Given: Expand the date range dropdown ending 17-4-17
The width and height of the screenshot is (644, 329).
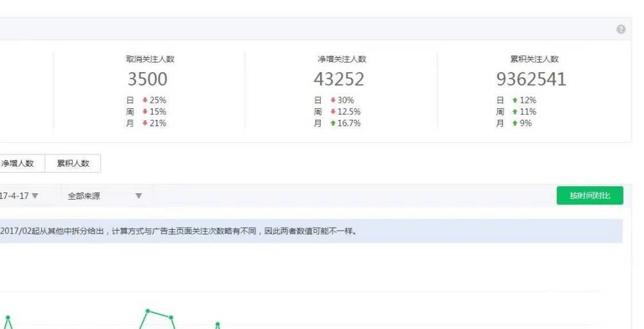Looking at the screenshot, I should 35,196.
